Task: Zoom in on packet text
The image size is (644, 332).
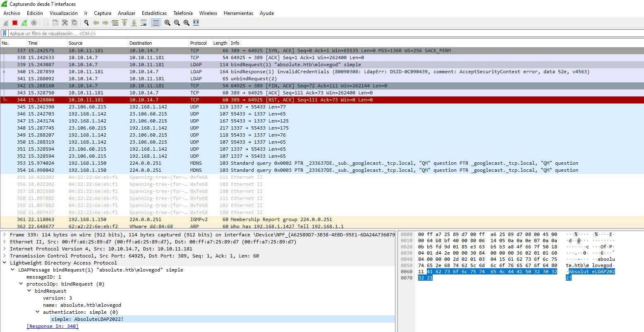Action: click(167, 23)
